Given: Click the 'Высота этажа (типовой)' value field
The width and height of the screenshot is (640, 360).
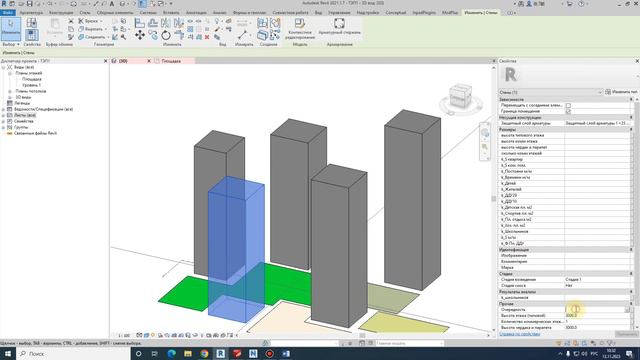Looking at the screenshot, I should click(597, 316).
